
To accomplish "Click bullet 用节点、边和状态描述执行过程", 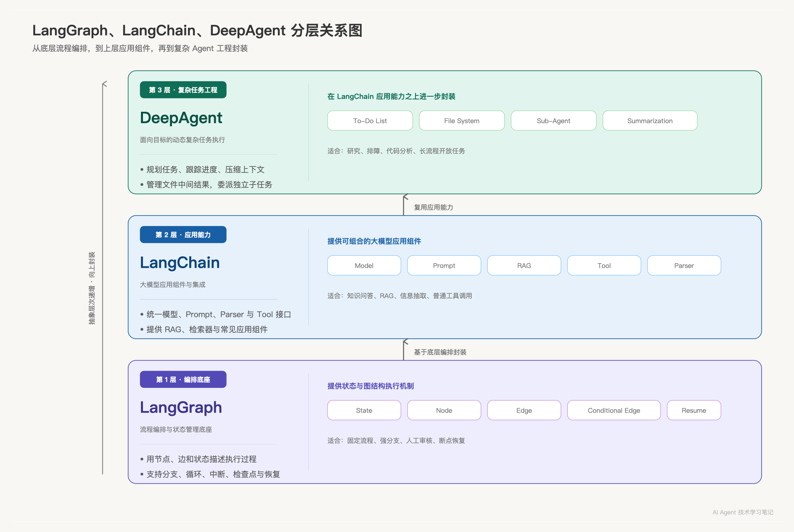I will [x=198, y=459].
